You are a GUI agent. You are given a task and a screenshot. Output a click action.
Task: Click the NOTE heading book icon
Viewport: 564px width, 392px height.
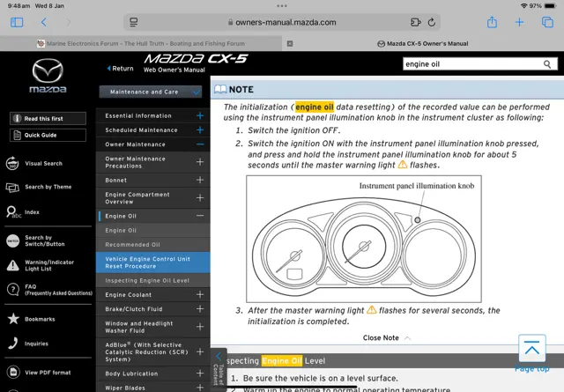(x=220, y=89)
